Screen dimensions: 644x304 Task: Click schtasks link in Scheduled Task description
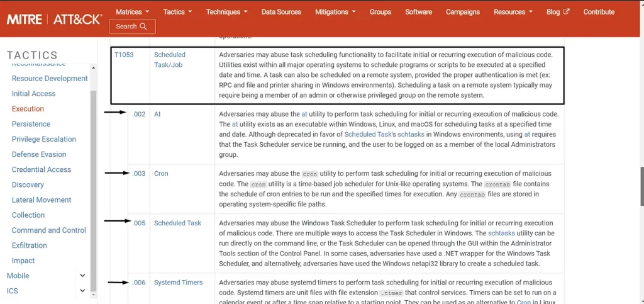501,234
